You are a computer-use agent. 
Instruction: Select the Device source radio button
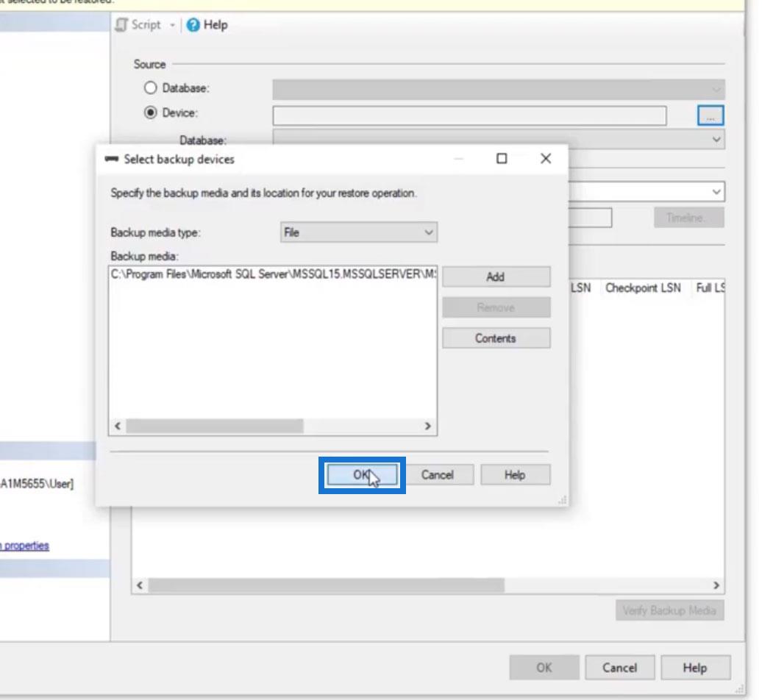point(151,113)
